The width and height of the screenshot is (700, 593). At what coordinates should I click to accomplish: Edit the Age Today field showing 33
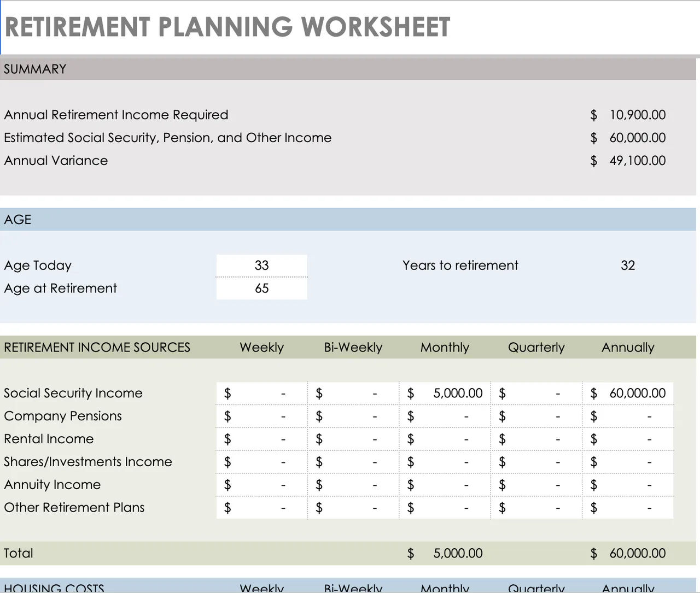pyautogui.click(x=262, y=266)
